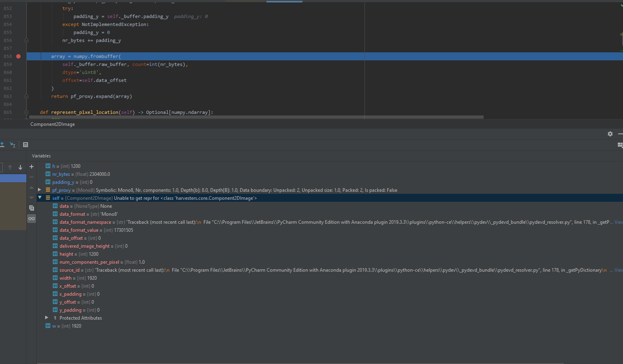Toggle the breakpoint on line 858
The image size is (623, 364).
tap(18, 56)
